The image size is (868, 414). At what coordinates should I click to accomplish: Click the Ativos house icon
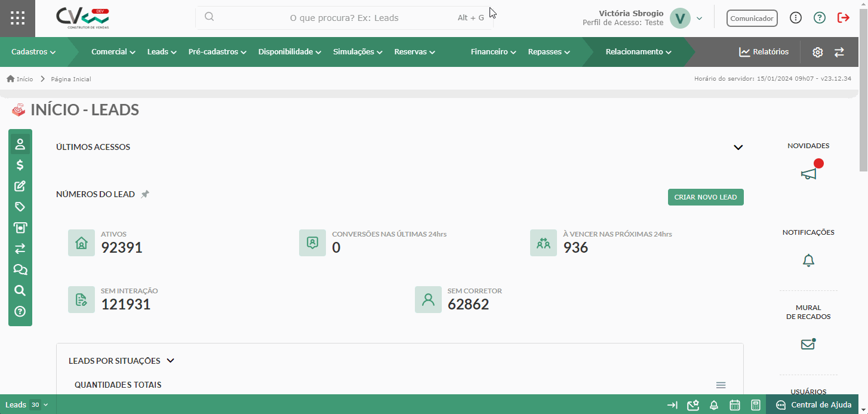click(x=81, y=243)
